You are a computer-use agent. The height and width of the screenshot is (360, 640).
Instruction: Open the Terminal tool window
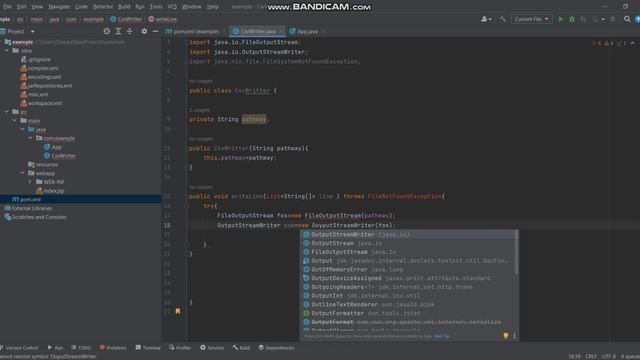point(148,348)
